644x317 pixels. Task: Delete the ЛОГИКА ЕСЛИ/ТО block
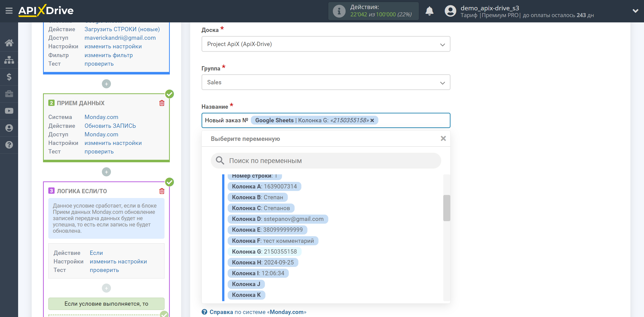[x=162, y=191]
